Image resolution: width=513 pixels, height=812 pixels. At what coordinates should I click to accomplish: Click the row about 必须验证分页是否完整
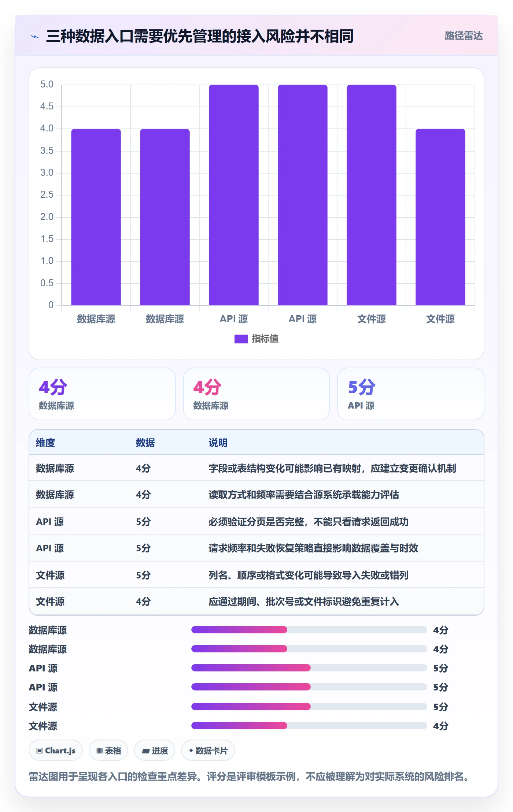point(256,521)
